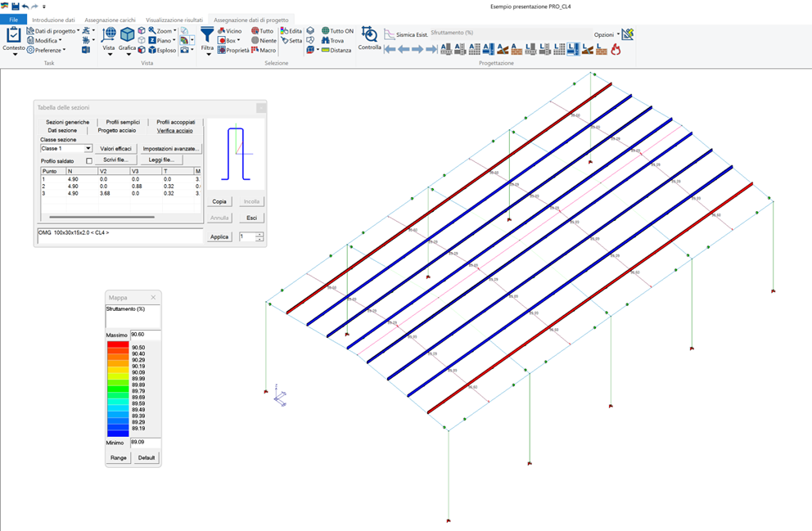Open the Macro selection tool
Image resolution: width=812 pixels, height=531 pixels.
point(264,50)
